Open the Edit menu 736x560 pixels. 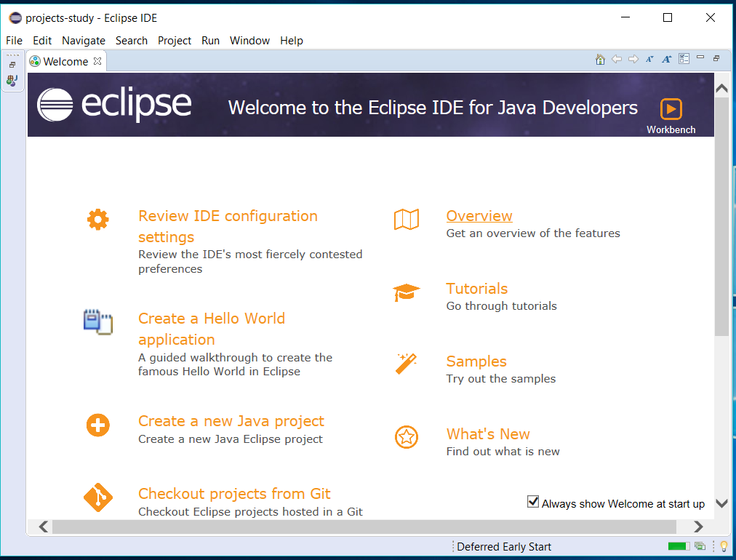[x=42, y=41]
